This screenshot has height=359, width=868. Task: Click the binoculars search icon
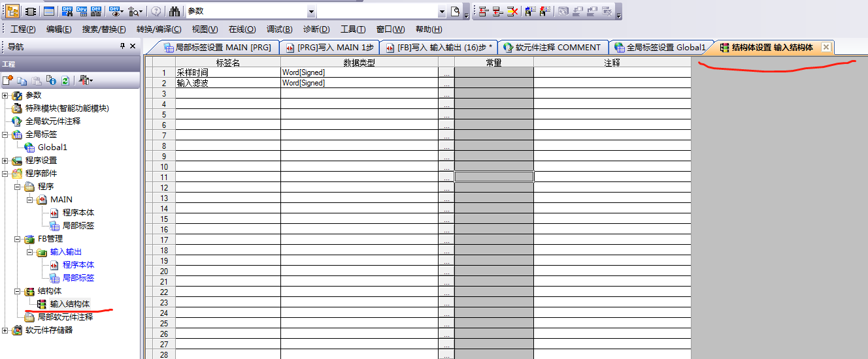175,12
